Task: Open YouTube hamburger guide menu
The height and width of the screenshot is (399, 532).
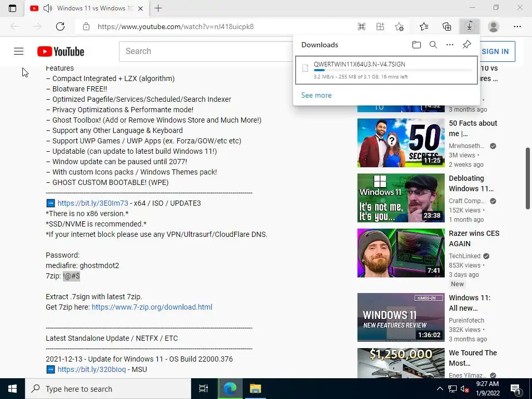Action: (x=19, y=51)
